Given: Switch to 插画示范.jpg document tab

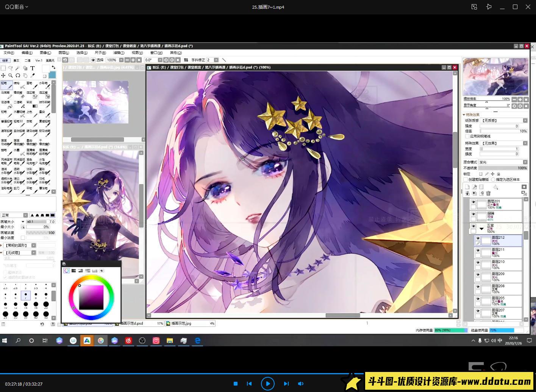Looking at the screenshot, I should pyautogui.click(x=191, y=324).
